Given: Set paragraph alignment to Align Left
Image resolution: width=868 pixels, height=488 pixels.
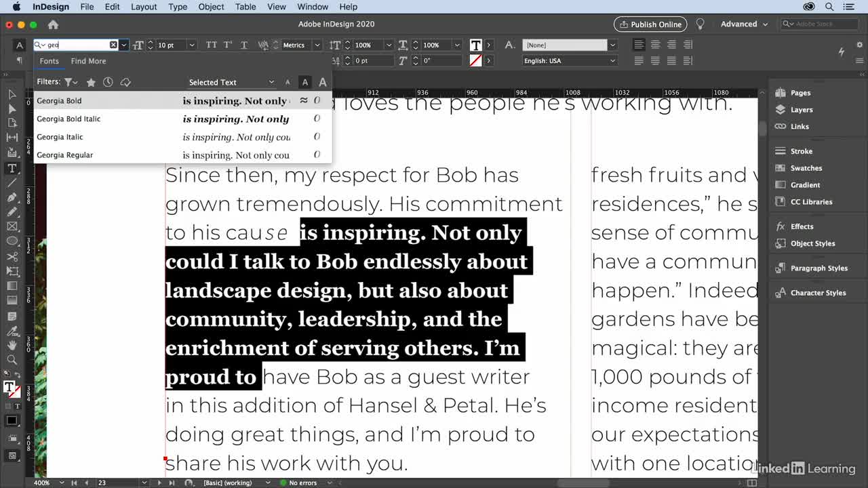Looking at the screenshot, I should tap(639, 45).
